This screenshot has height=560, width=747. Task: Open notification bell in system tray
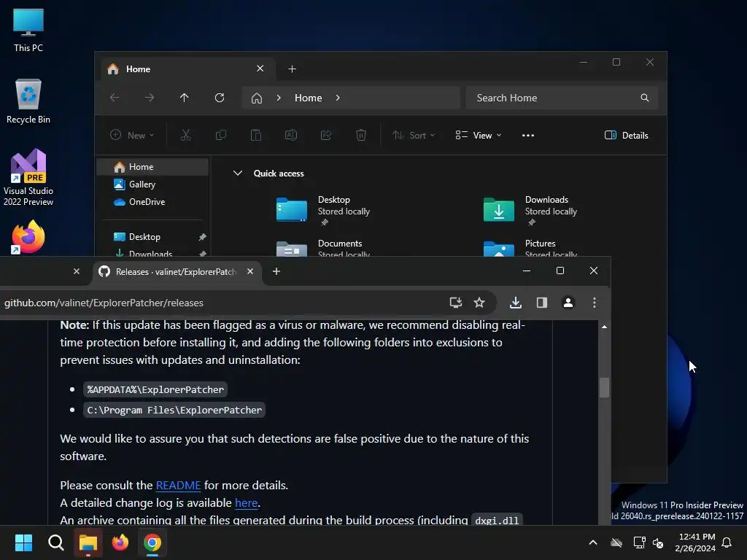[727, 542]
